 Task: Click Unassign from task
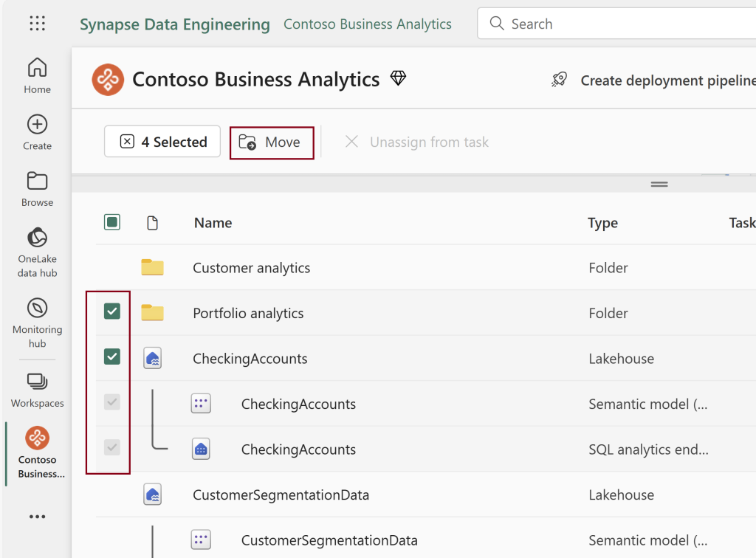tap(417, 142)
